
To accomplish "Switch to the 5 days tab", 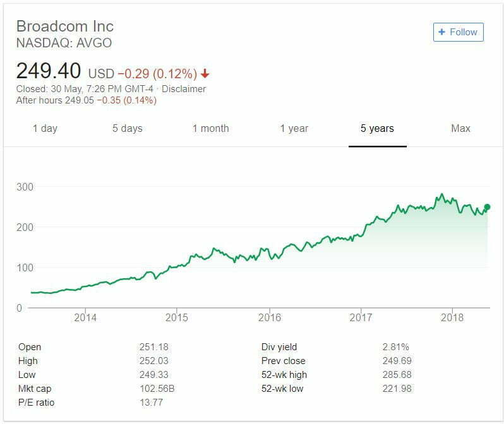I will click(x=128, y=128).
